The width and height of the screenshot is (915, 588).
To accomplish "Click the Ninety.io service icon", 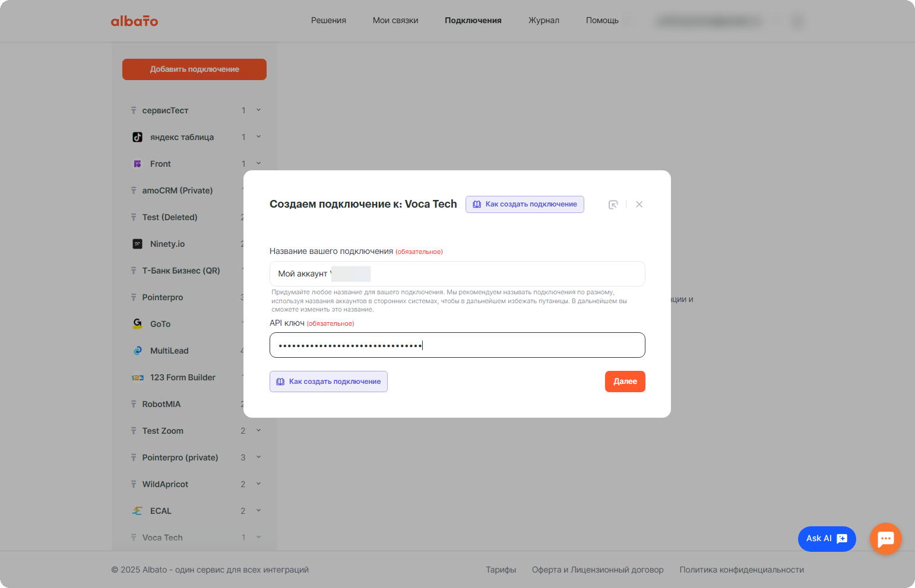I will click(137, 243).
